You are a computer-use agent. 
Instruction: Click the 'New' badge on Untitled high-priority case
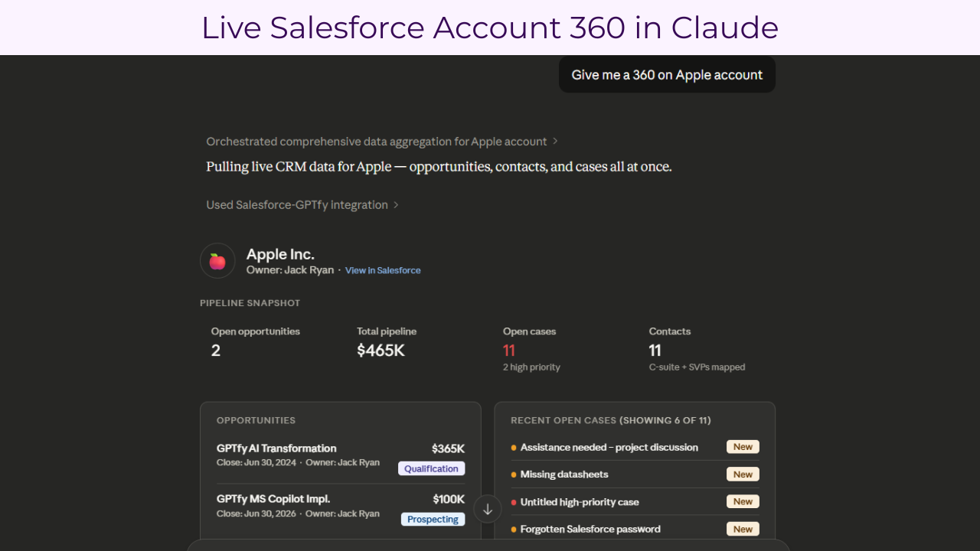(743, 502)
